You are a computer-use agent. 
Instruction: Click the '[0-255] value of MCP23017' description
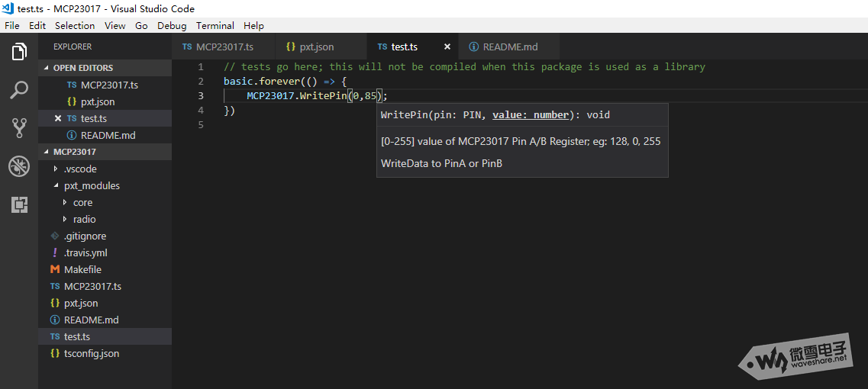521,141
